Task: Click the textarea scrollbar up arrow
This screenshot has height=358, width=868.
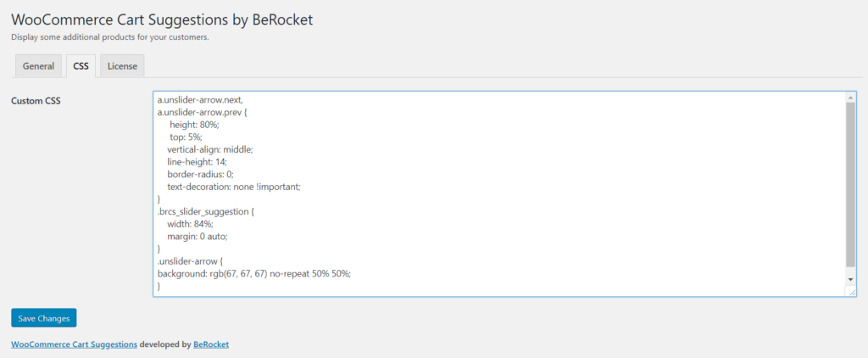Action: 850,97
